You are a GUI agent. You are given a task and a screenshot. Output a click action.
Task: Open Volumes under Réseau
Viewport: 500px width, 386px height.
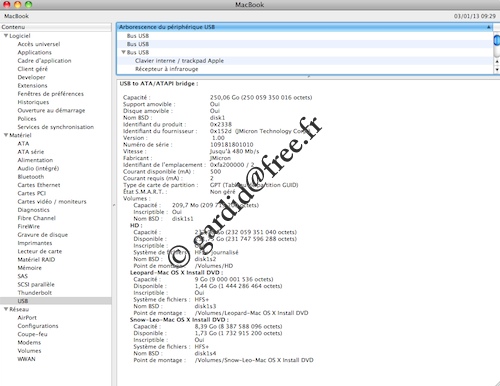click(29, 351)
